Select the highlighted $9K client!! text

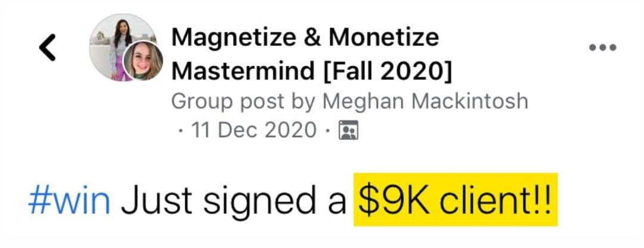[456, 200]
